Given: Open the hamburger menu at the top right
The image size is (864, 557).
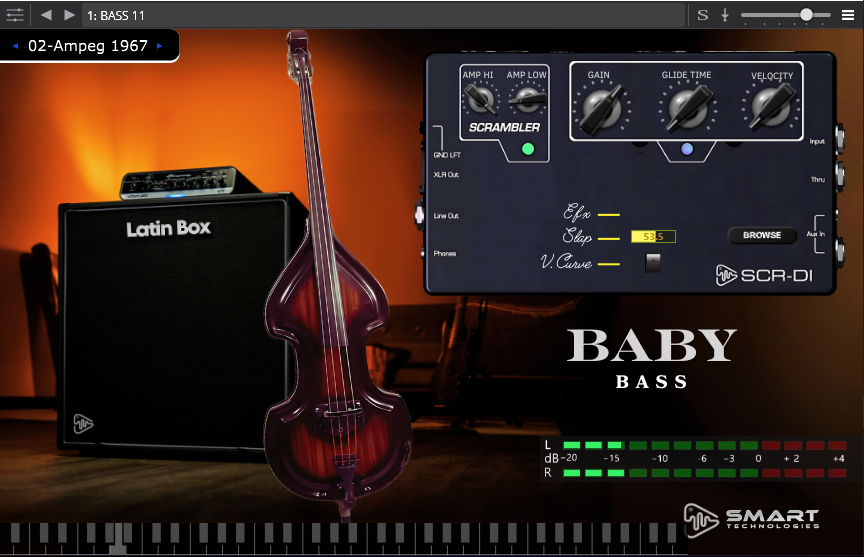Looking at the screenshot, I should (x=848, y=15).
